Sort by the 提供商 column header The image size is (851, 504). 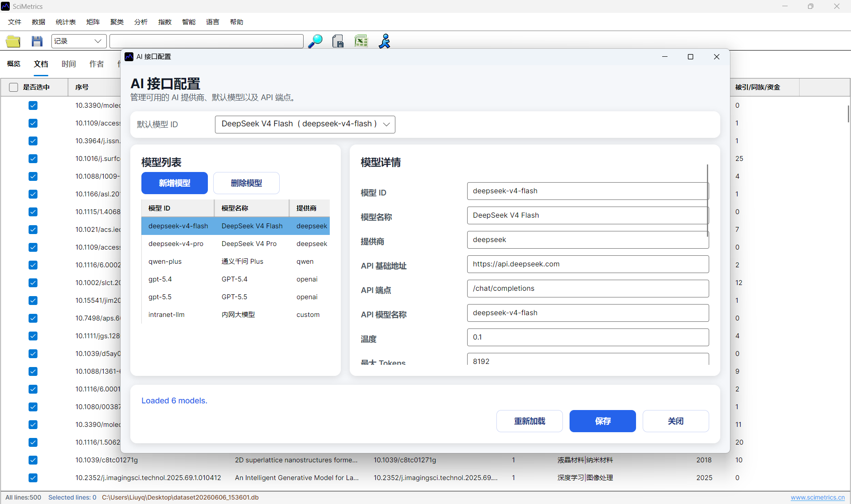click(x=310, y=208)
